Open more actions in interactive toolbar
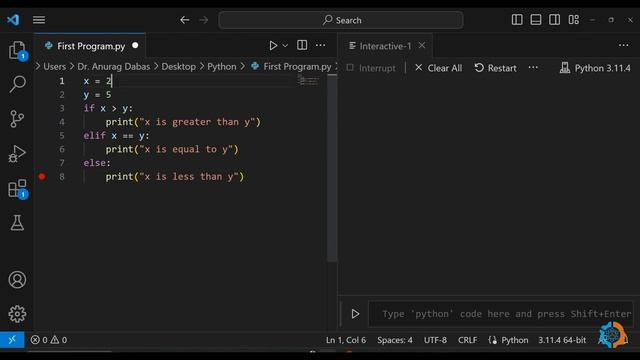640x360 pixels. coord(533,68)
